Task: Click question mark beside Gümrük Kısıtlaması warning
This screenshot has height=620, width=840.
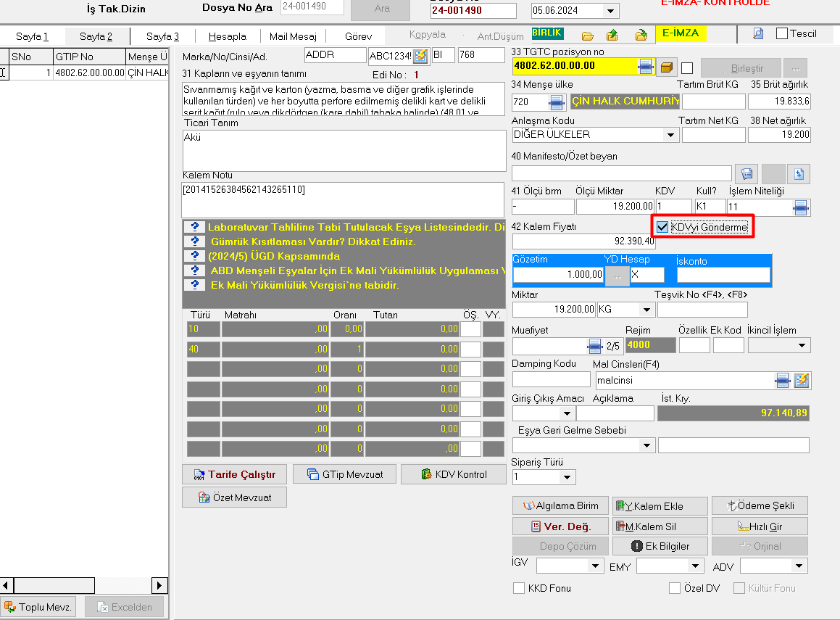Action: pyautogui.click(x=195, y=241)
